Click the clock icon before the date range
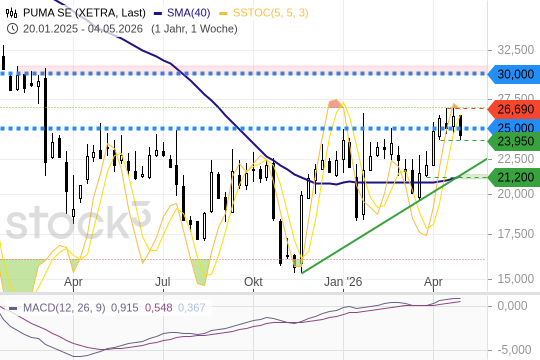The image size is (540, 360). (x=12, y=29)
